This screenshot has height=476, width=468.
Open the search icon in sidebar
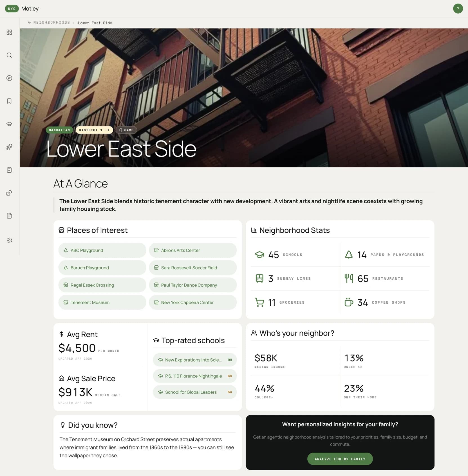9,55
